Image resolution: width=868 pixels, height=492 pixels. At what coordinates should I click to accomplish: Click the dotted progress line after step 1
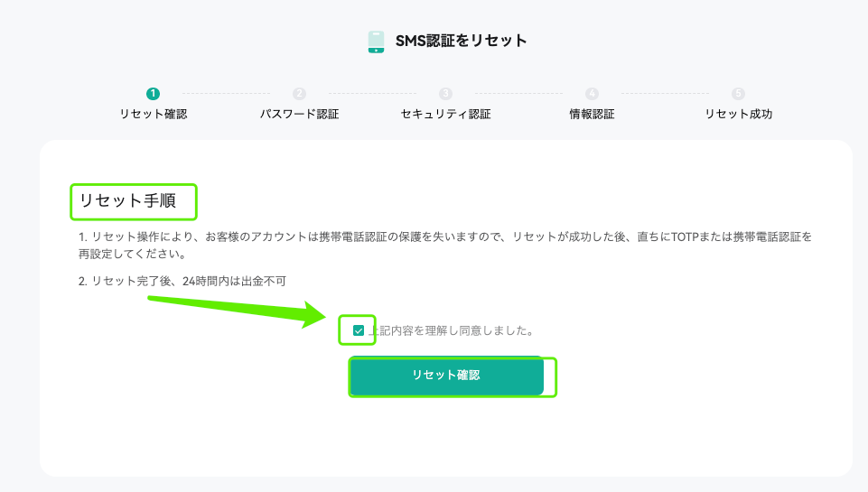[x=227, y=94]
